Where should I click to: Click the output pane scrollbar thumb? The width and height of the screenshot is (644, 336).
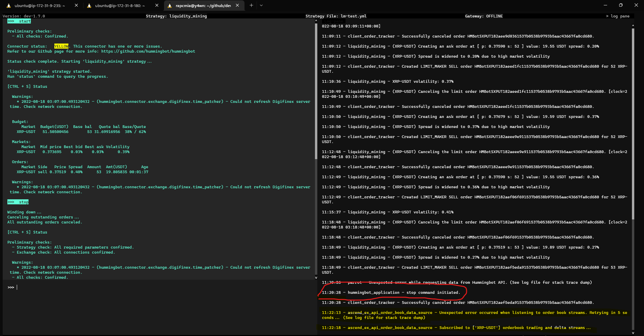[316, 90]
